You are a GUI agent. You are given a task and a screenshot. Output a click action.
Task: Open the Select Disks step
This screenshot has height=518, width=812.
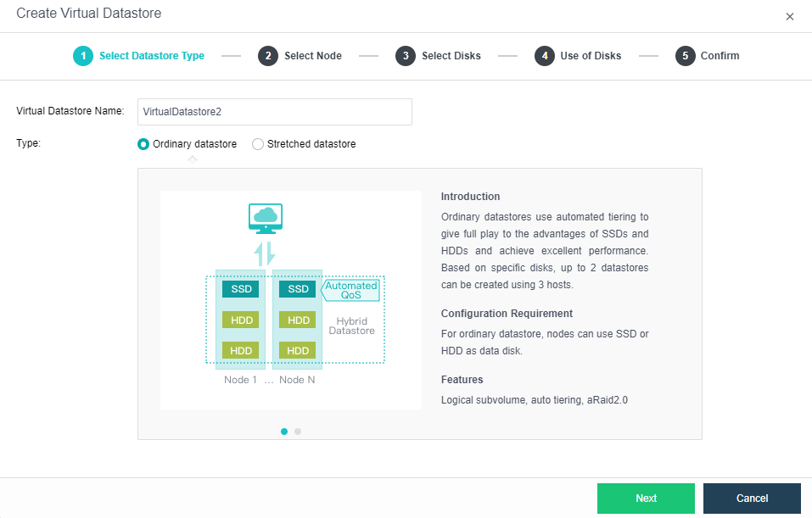point(451,56)
